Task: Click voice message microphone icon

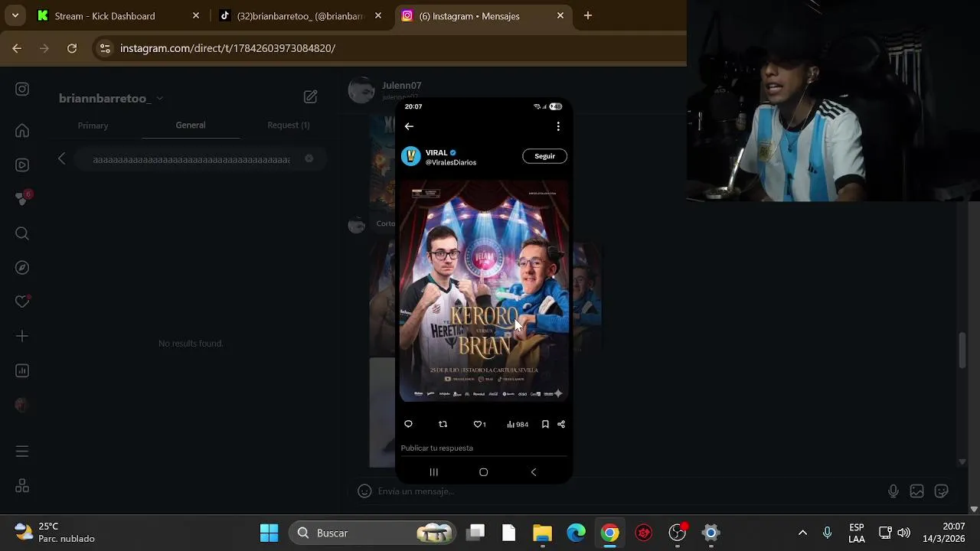Action: (x=893, y=491)
